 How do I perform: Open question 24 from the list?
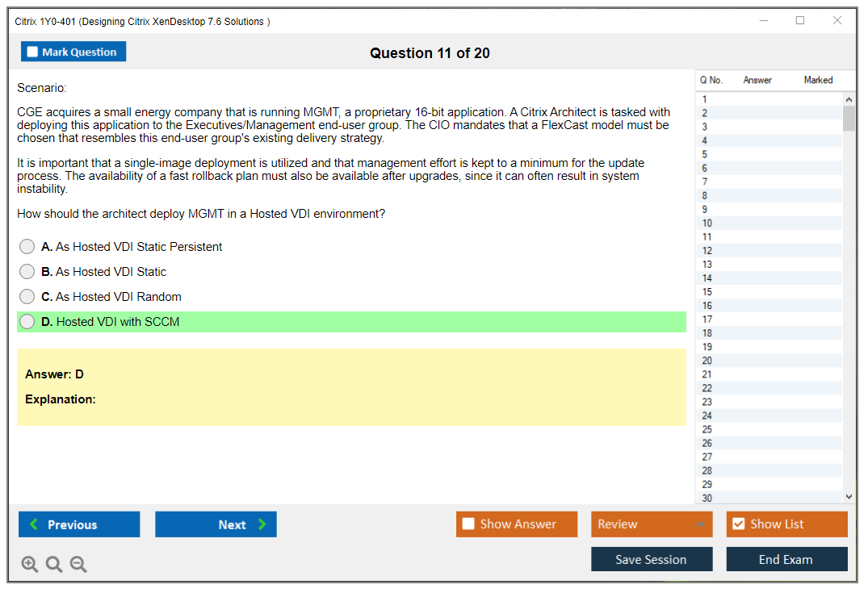pyautogui.click(x=707, y=416)
